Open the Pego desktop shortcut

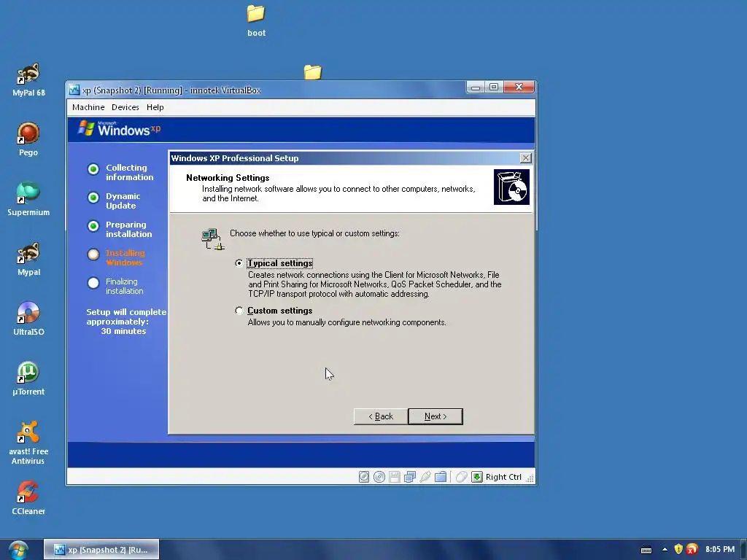click(x=28, y=139)
